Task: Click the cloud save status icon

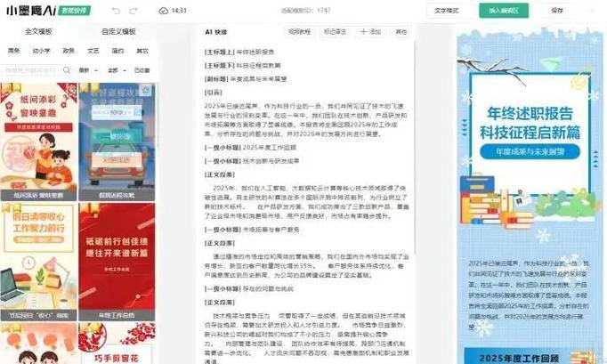Action: pyautogui.click(x=164, y=11)
